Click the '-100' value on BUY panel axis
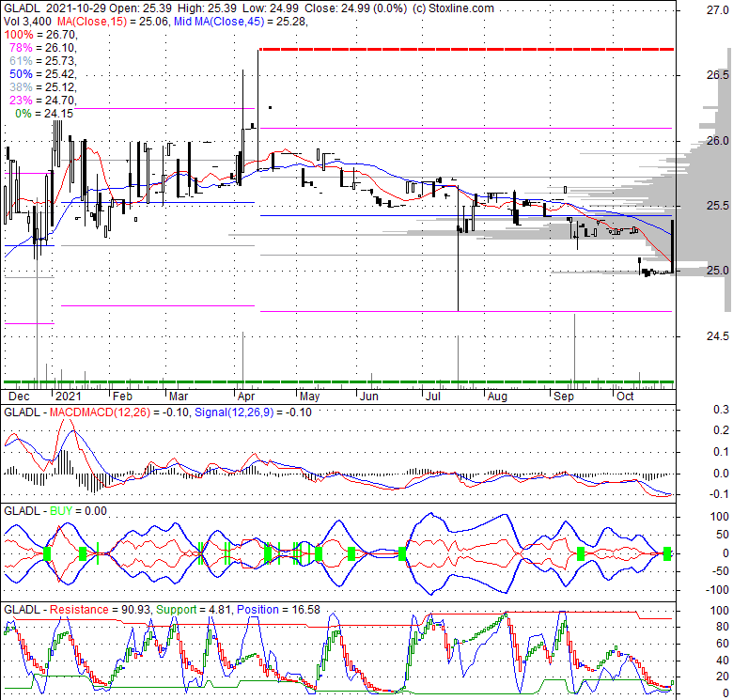 tap(720, 589)
